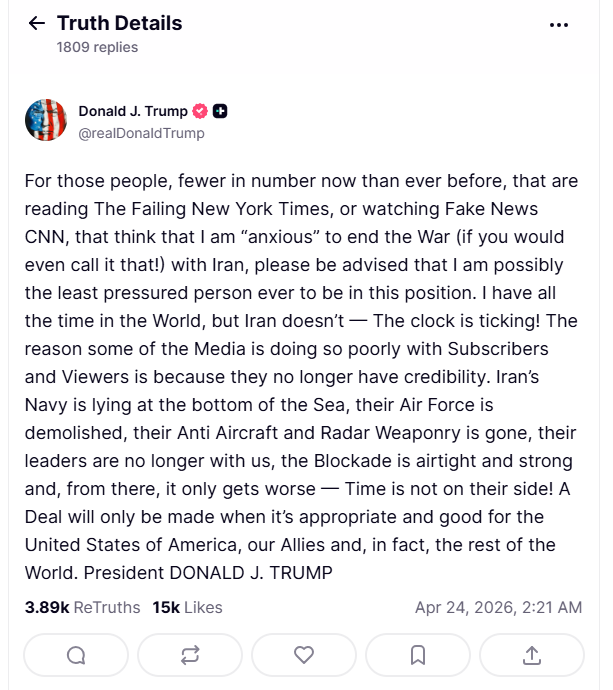Click the Apr 24, 2026 timestamp
Viewport: 613px width, 690px height.
point(497,607)
